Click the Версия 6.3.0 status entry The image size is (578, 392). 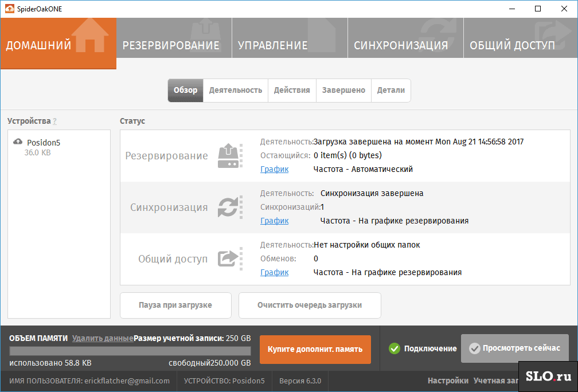[300, 381]
